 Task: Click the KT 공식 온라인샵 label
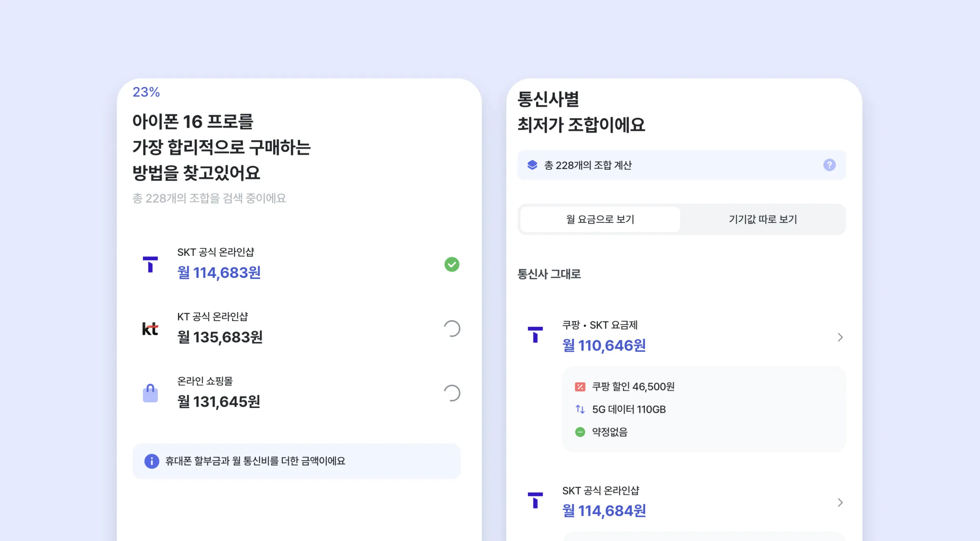coord(212,317)
